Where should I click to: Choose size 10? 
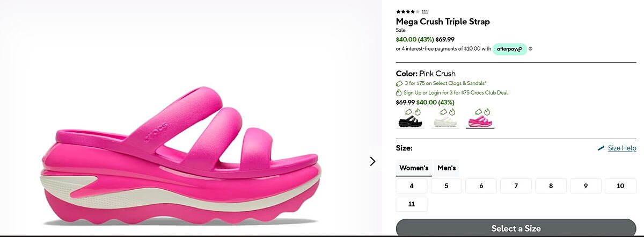click(620, 186)
